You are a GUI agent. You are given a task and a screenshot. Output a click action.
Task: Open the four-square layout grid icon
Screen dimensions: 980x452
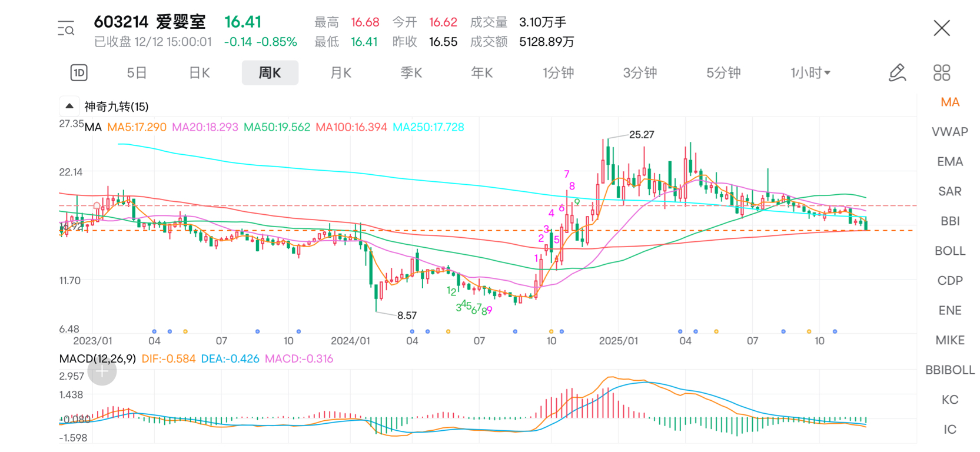[942, 72]
